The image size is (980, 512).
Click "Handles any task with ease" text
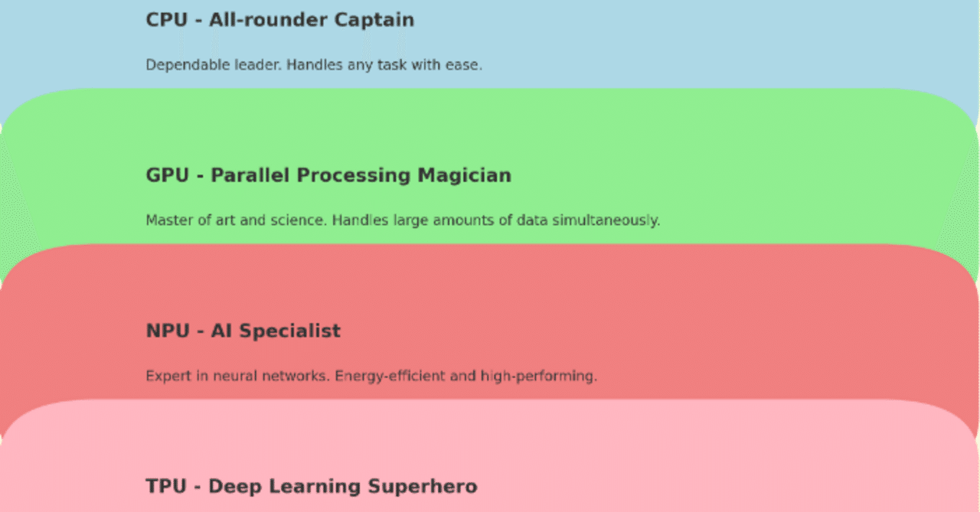[x=384, y=65]
